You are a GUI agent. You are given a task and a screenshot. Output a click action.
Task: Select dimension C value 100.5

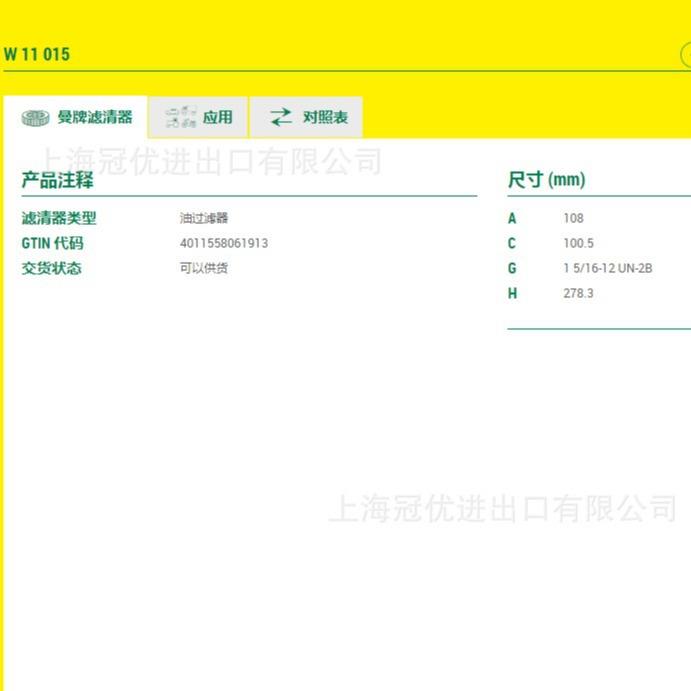(579, 243)
